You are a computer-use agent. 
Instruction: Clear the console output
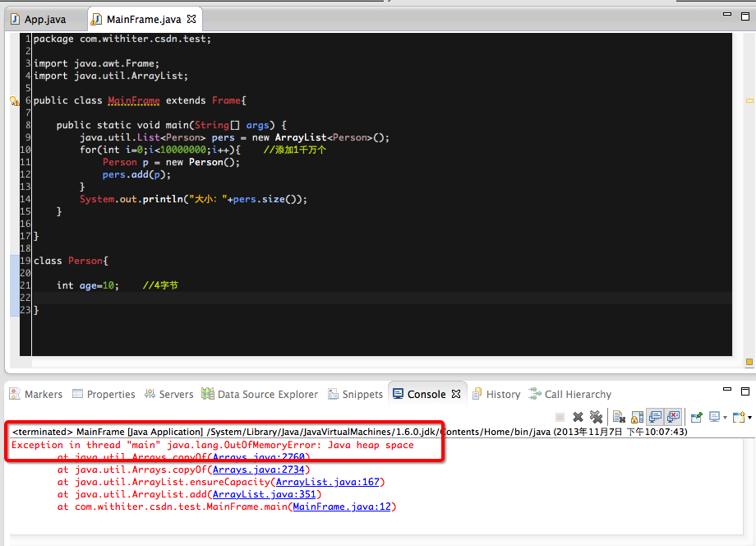pos(619,417)
